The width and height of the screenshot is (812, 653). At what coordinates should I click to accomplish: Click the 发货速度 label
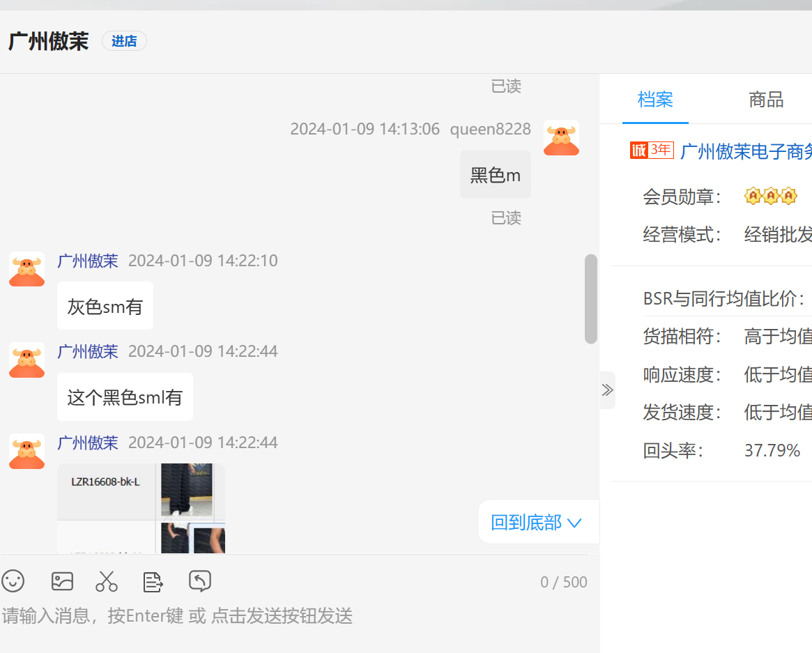682,412
